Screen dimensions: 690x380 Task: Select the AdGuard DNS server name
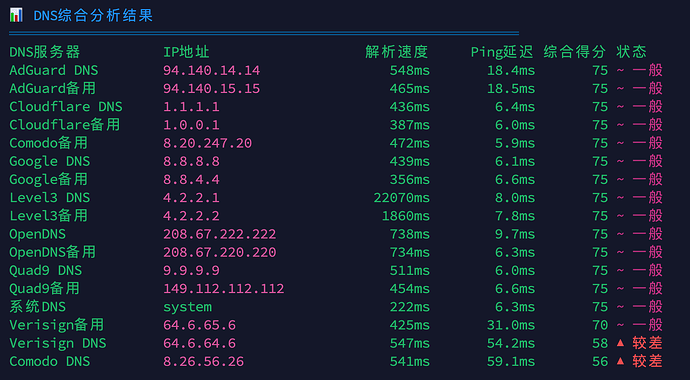tap(54, 70)
